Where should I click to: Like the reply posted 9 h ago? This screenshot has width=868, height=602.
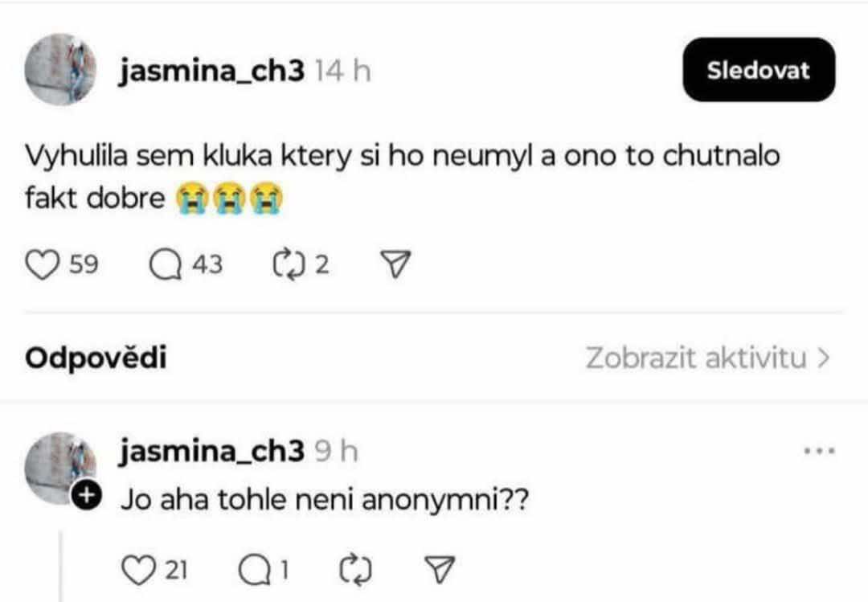pos(141,570)
